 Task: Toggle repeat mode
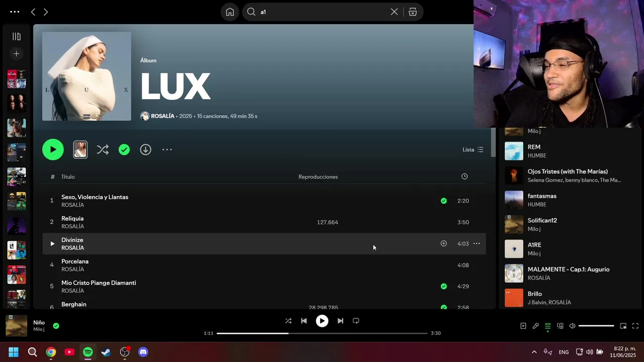pos(356,321)
